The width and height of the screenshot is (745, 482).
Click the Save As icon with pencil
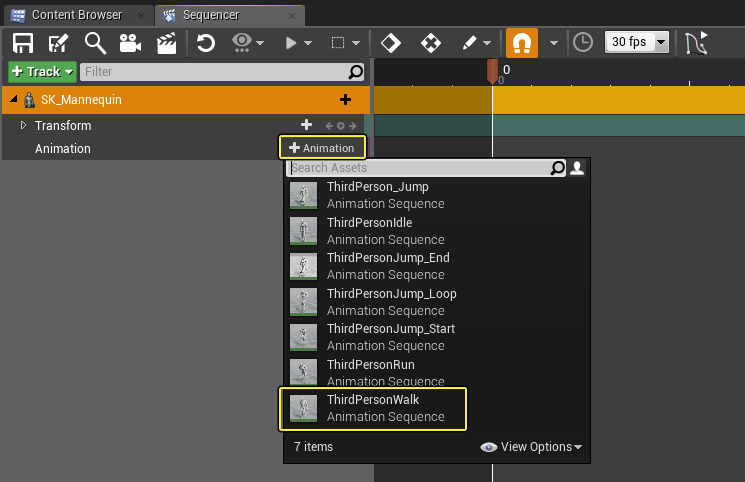(58, 43)
